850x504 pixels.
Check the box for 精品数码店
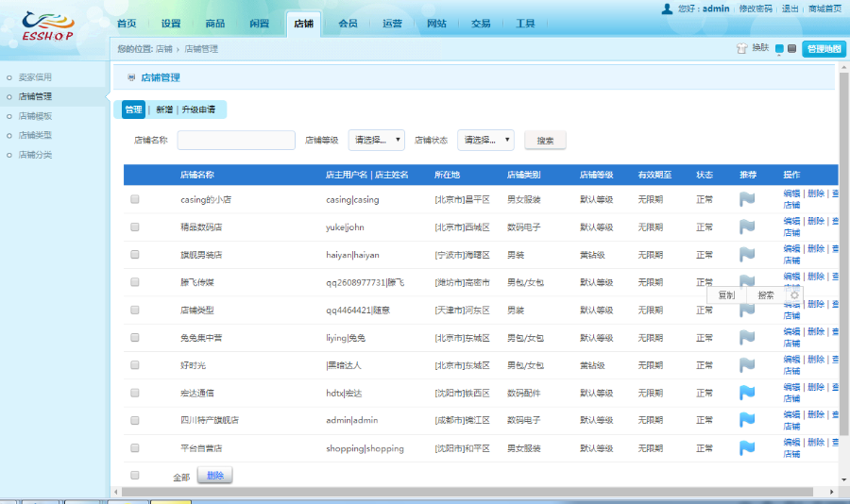point(135,227)
